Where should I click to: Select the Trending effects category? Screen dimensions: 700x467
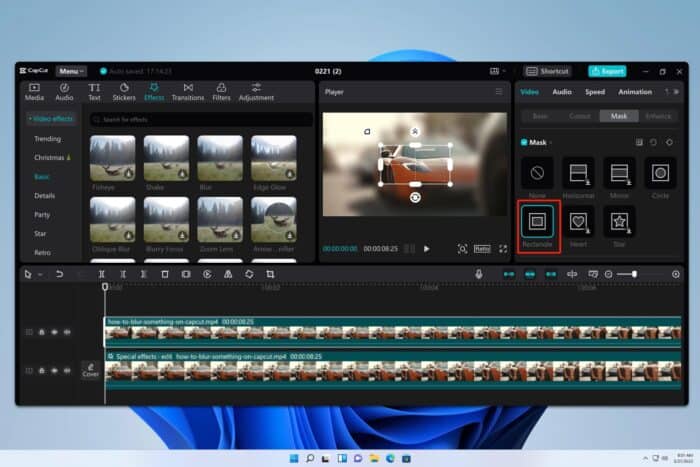[47, 139]
